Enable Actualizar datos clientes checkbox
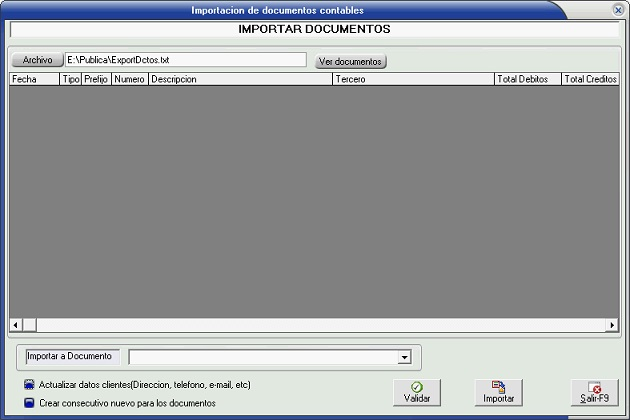The image size is (630, 420). coord(29,385)
